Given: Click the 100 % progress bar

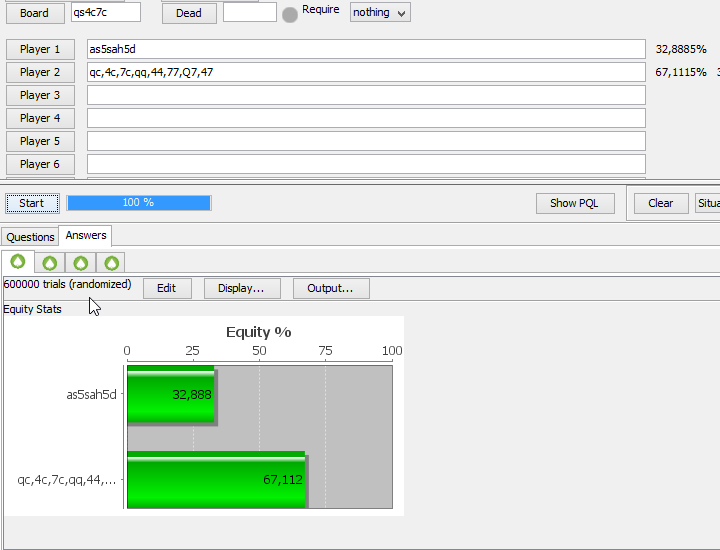Looking at the screenshot, I should point(139,203).
